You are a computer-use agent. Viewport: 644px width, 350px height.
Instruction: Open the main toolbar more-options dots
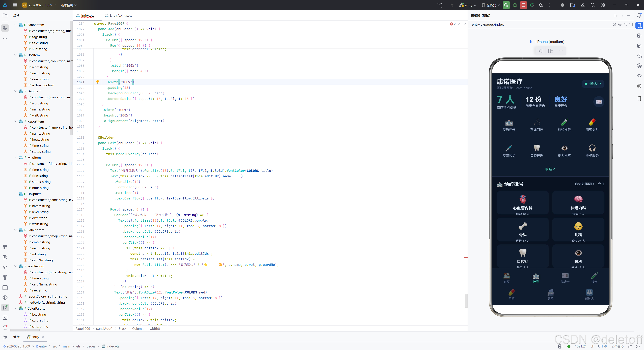coord(549,5)
